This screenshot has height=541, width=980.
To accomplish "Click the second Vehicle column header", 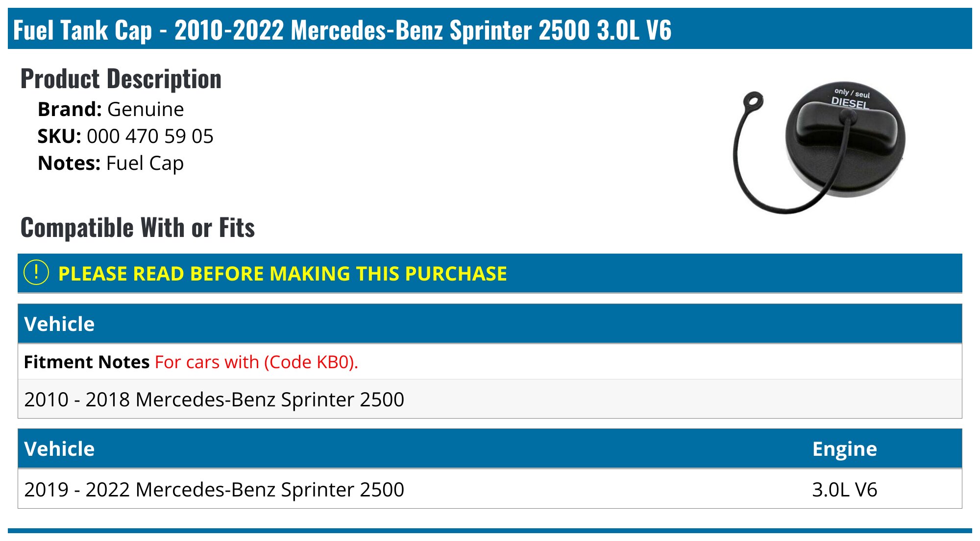I will [59, 449].
